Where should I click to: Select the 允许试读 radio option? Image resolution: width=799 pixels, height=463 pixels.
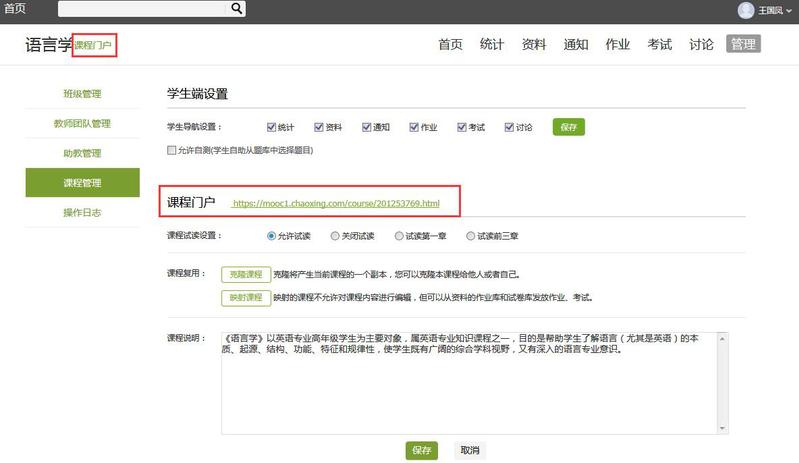coord(272,236)
